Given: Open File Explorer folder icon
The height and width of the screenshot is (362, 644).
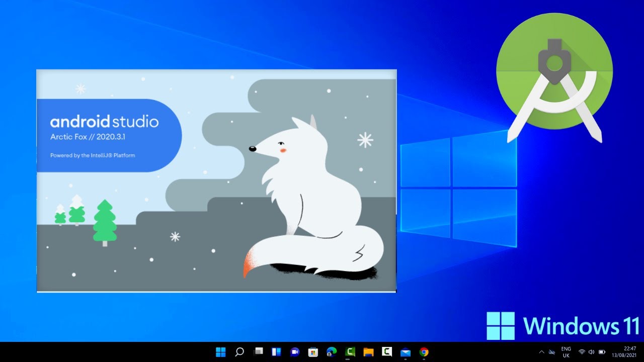Looking at the screenshot, I should coord(368,352).
